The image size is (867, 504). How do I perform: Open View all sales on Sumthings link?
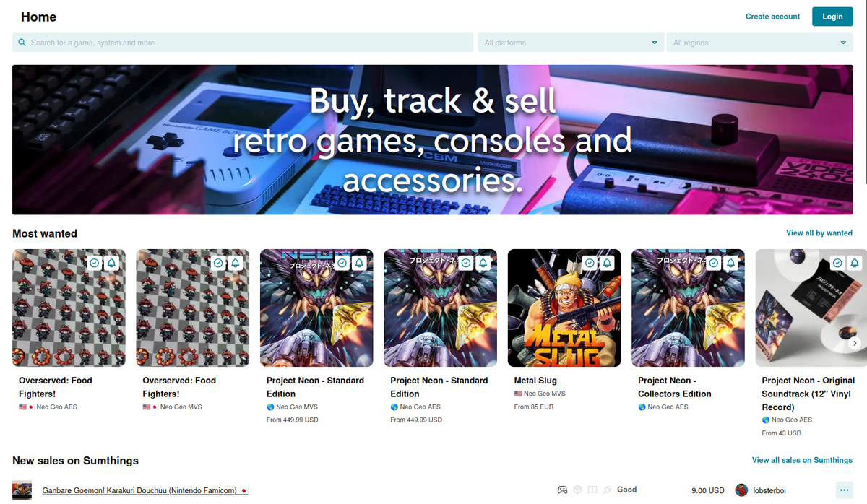coord(801,460)
